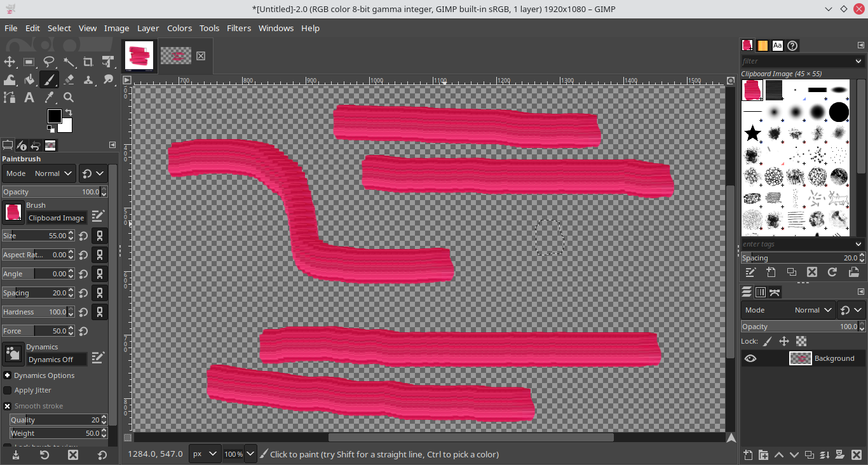Screen dimensions: 868x465
Task: Edit the Clipboard Image brush in tool options
Action: (x=97, y=216)
